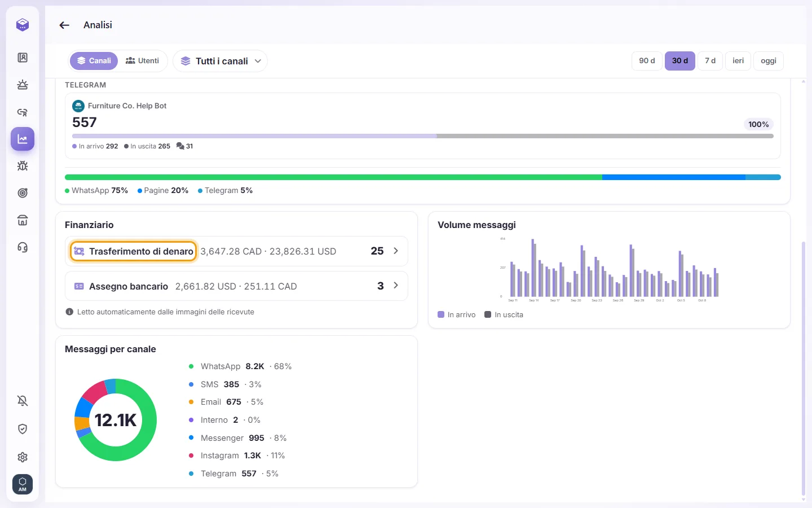This screenshot has width=812, height=508.
Task: Open the settings gear in sidebar
Action: (23, 457)
